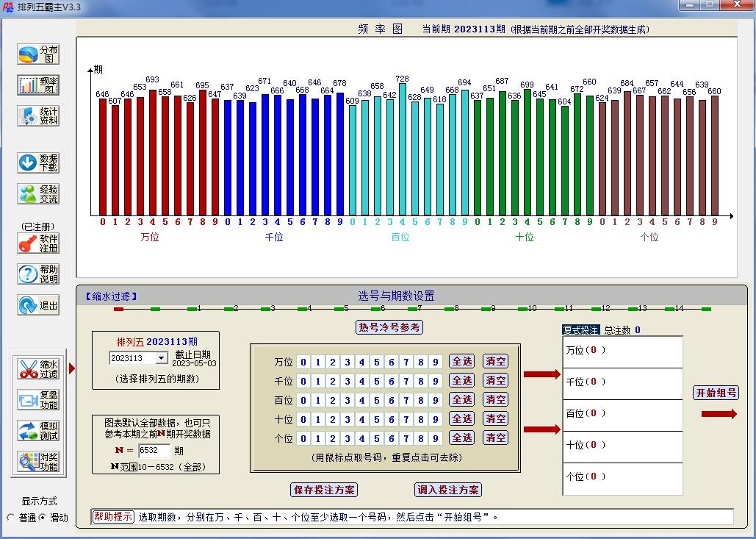The width and height of the screenshot is (756, 539).
Task: View 统计资料 statistics data
Action: pyautogui.click(x=37, y=115)
